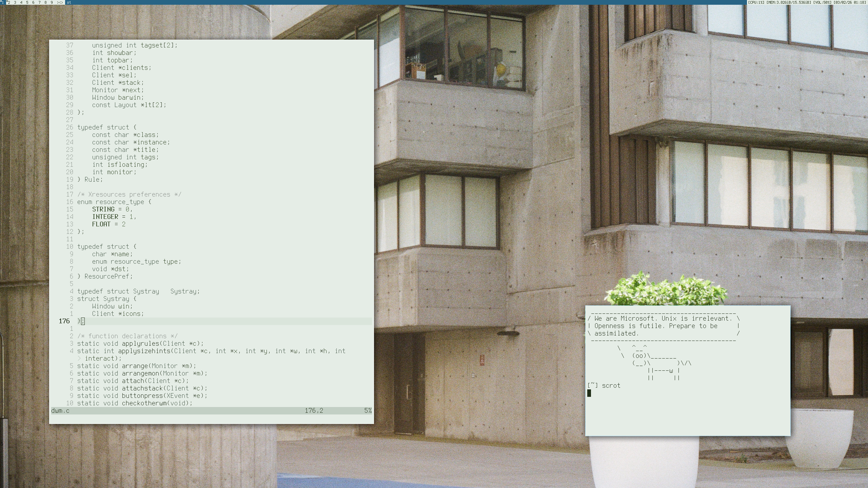Toggle the ><> floating layout symbol

60,2
